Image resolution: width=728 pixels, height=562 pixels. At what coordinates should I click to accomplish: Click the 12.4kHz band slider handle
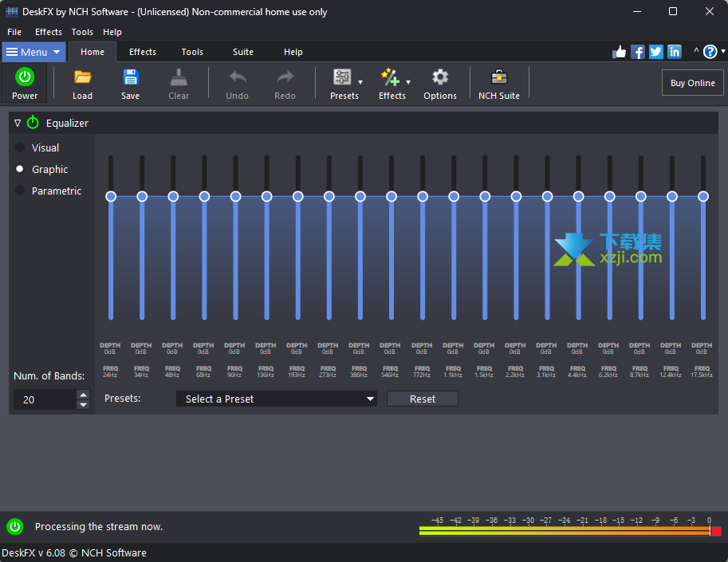tap(672, 196)
